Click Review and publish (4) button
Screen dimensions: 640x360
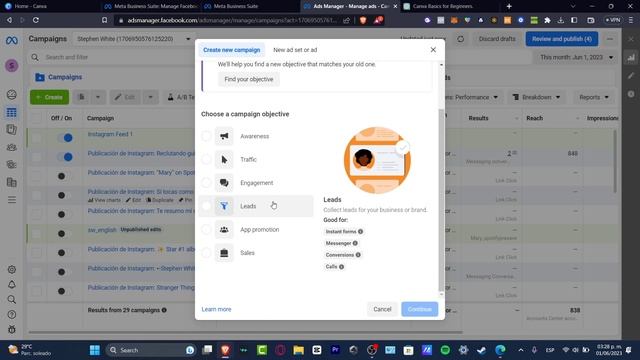click(x=562, y=39)
